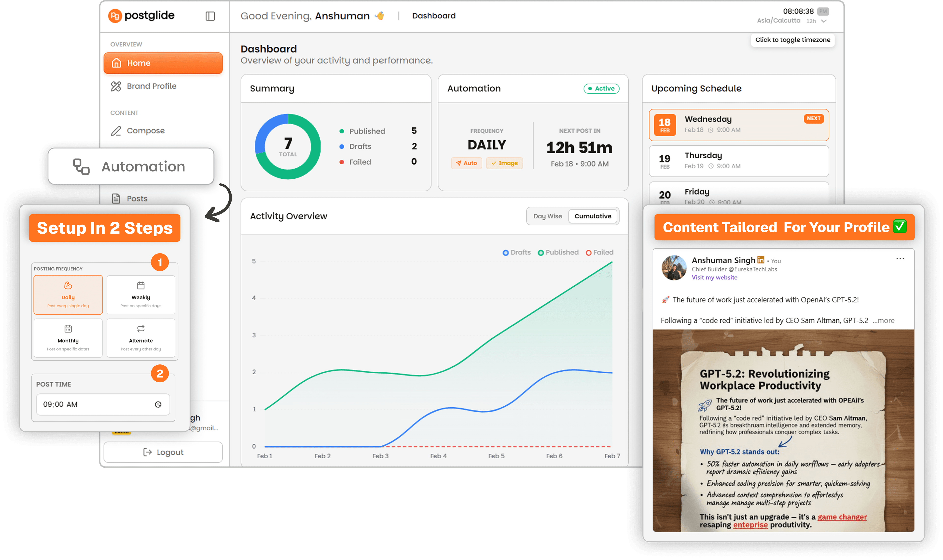The image size is (943, 560).
Task: Select Weekly posting frequency
Action: 141,295
